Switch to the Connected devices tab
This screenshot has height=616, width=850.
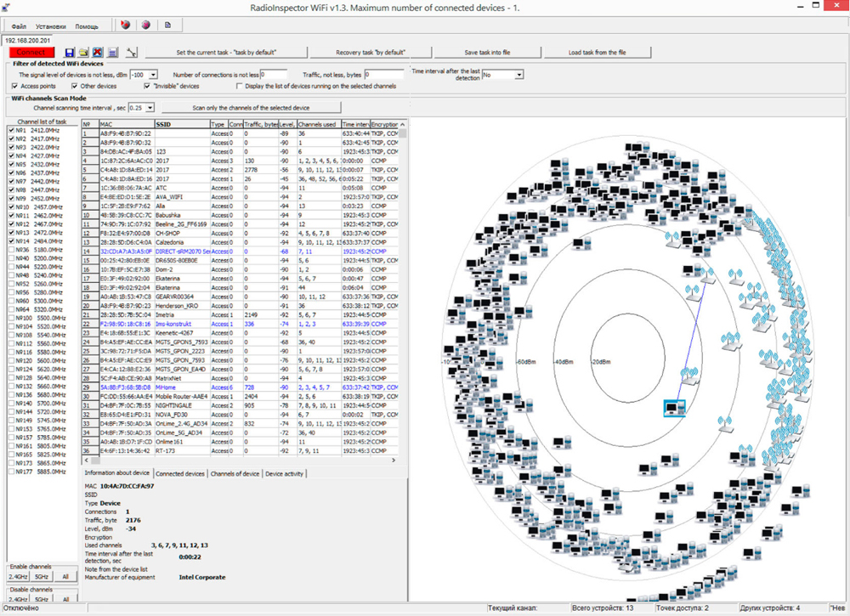coord(179,473)
